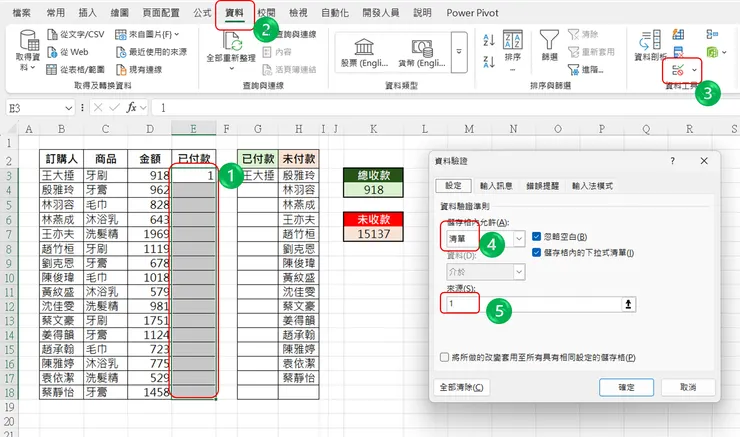Open the Data Validation dropdown arrow
The width and height of the screenshot is (740, 437).
(x=694, y=70)
